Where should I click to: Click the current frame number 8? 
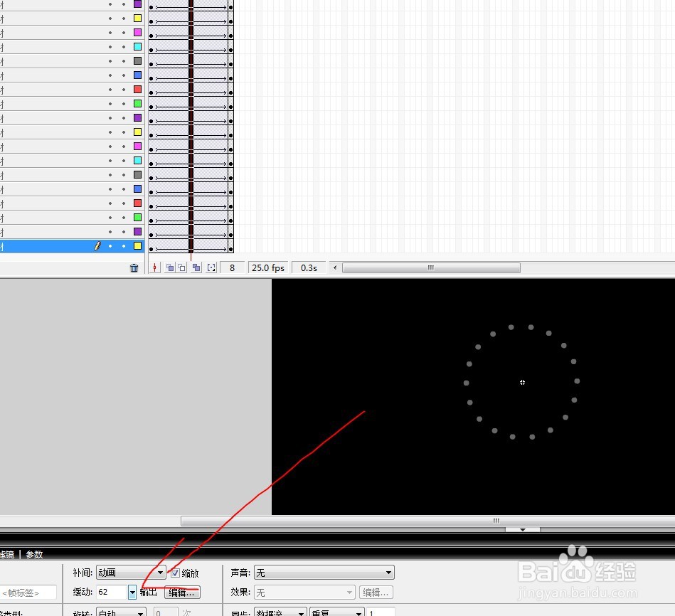[232, 267]
